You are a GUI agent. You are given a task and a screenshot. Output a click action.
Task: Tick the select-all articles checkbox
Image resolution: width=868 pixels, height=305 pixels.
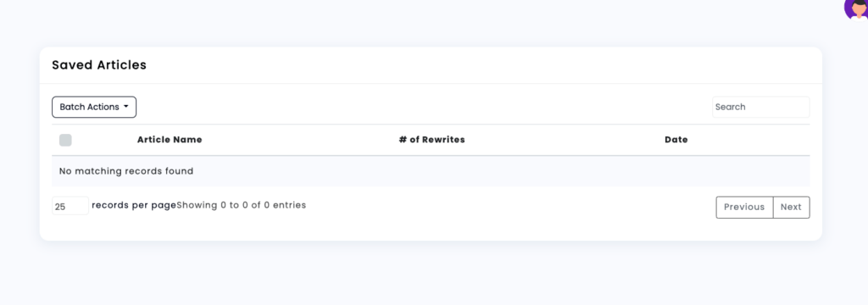point(65,140)
